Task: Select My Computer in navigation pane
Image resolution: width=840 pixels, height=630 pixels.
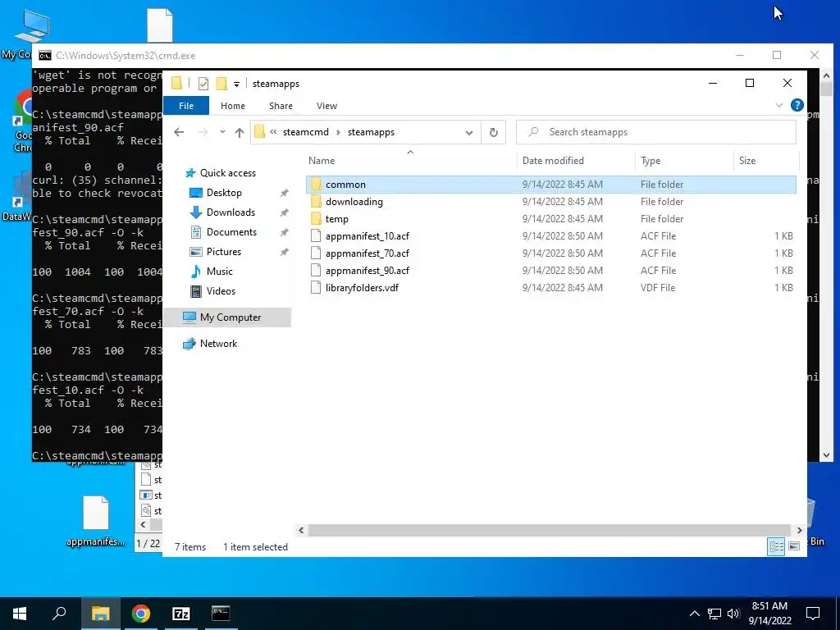Action: pyautogui.click(x=227, y=317)
